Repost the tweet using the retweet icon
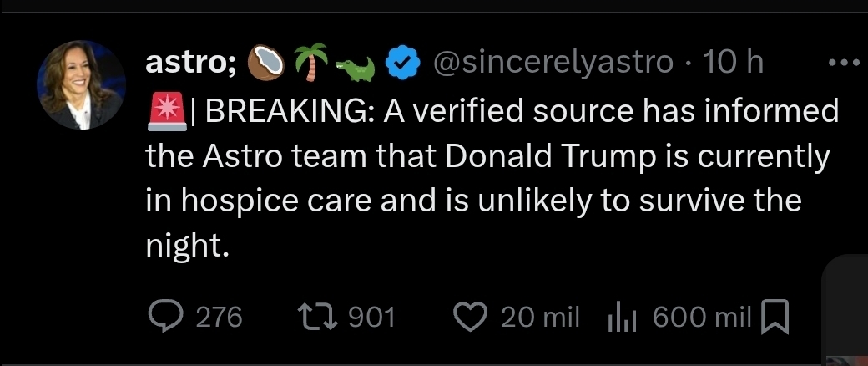Image resolution: width=868 pixels, height=366 pixels. point(318,316)
